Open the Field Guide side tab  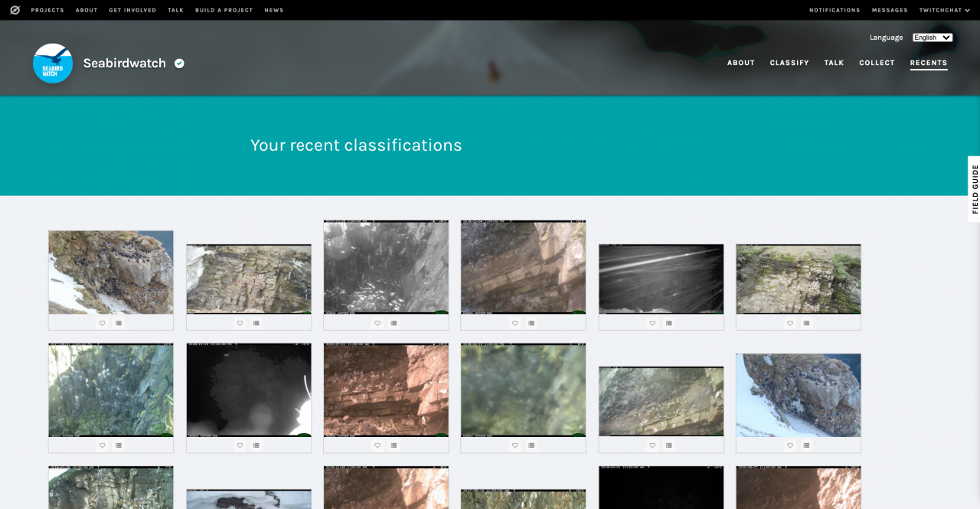pos(974,189)
